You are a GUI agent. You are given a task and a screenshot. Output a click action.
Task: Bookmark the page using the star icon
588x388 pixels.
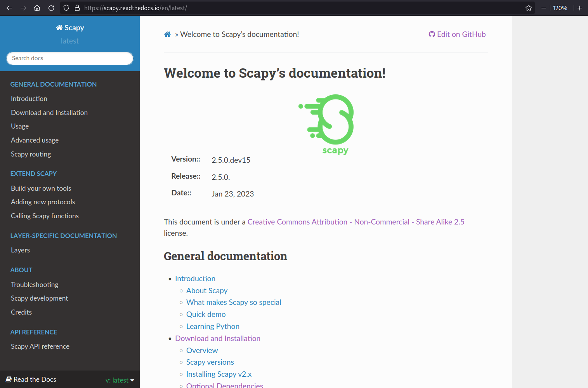tap(528, 8)
